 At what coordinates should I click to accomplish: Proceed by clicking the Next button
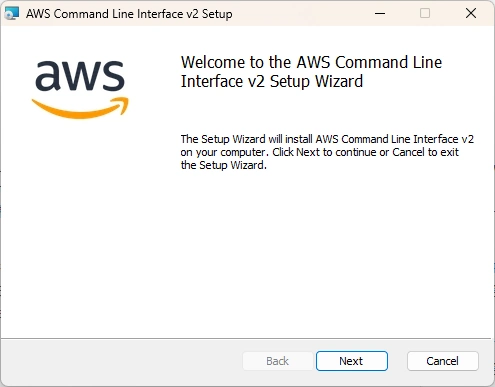[352, 361]
